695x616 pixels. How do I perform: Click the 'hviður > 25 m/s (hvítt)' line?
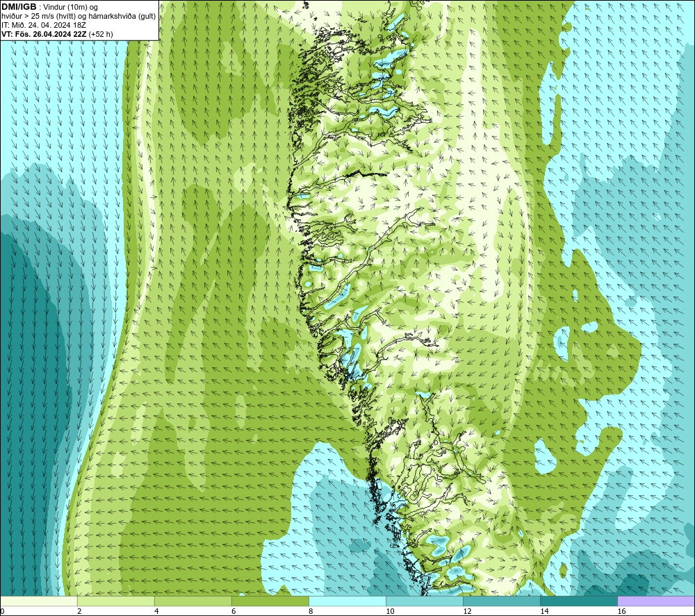coord(78,17)
